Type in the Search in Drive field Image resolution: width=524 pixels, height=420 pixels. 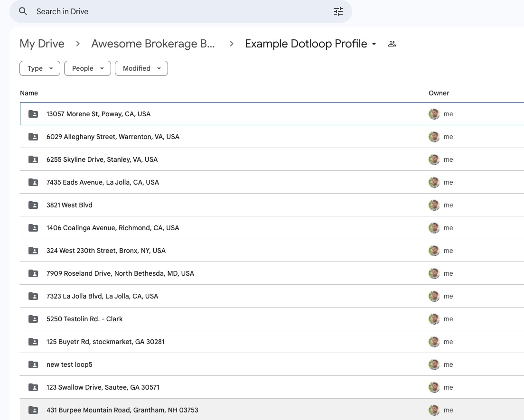pos(180,11)
